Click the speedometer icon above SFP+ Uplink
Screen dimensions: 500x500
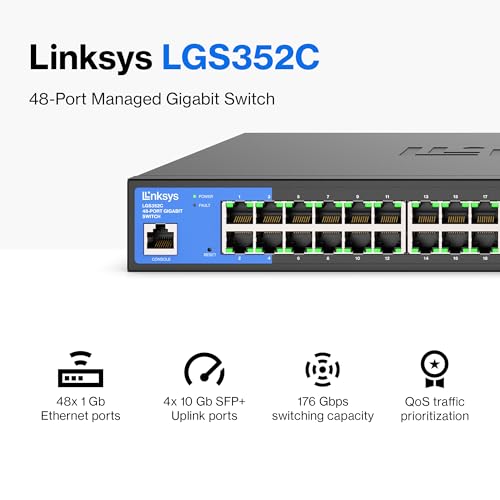pyautogui.click(x=204, y=369)
